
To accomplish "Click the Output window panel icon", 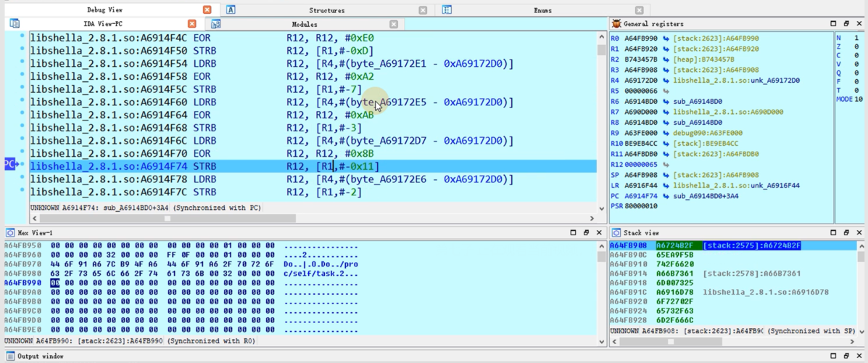I will click(x=10, y=356).
